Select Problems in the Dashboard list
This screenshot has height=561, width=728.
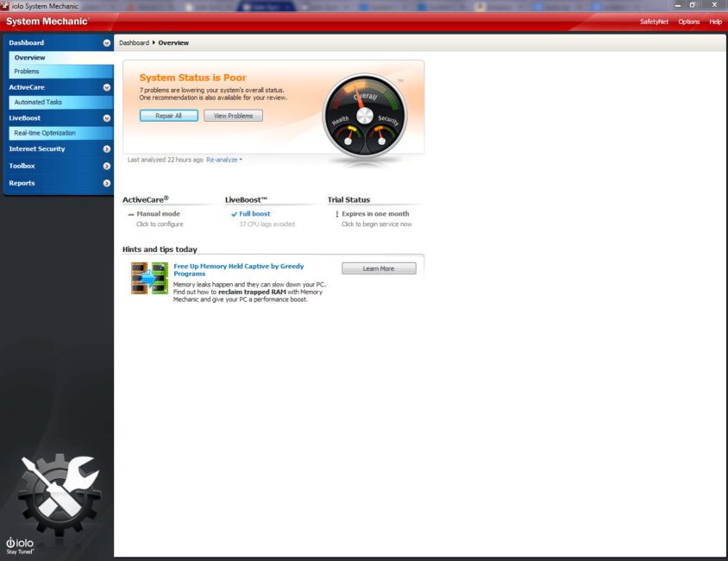27,72
